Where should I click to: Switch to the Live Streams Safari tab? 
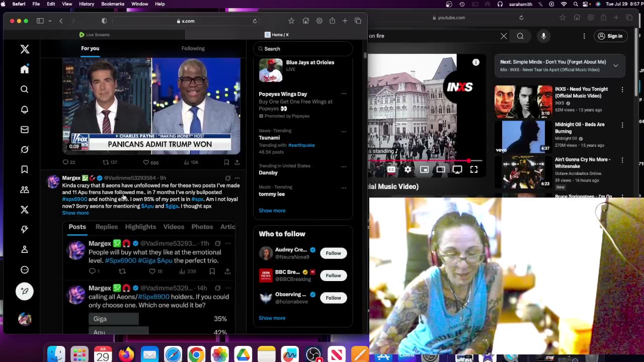[x=95, y=35]
